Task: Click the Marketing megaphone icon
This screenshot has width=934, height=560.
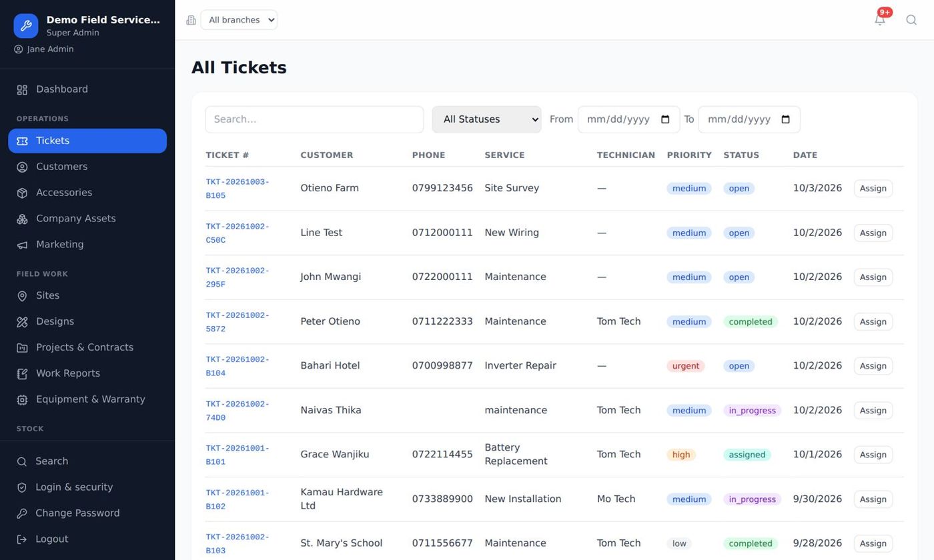Action: (x=22, y=245)
